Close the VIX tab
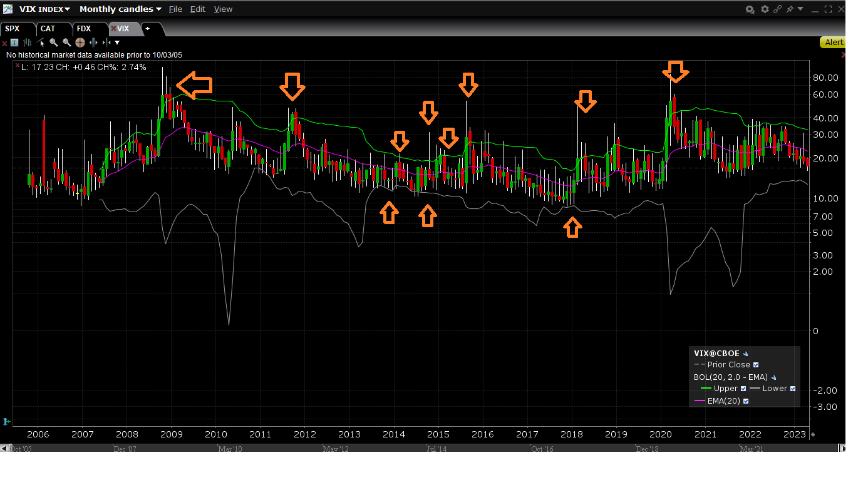868x495 pixels. (113, 29)
